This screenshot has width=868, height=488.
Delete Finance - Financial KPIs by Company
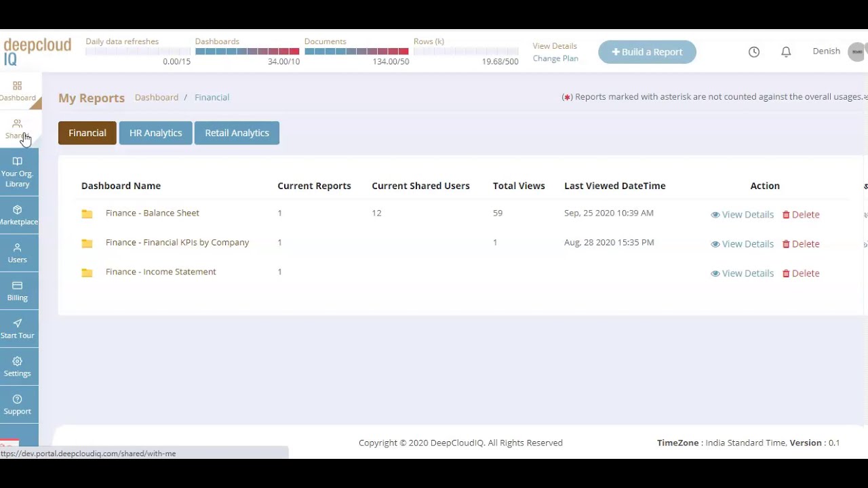click(801, 244)
